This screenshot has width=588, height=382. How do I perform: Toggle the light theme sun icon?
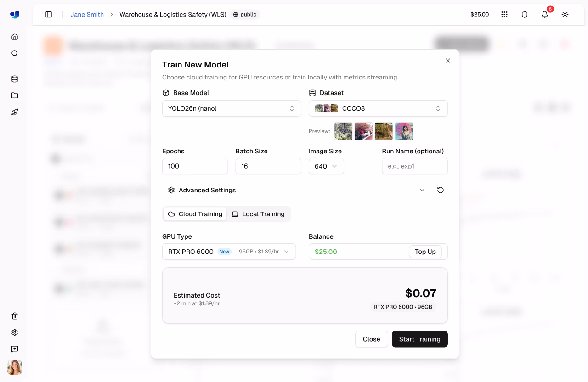click(565, 14)
